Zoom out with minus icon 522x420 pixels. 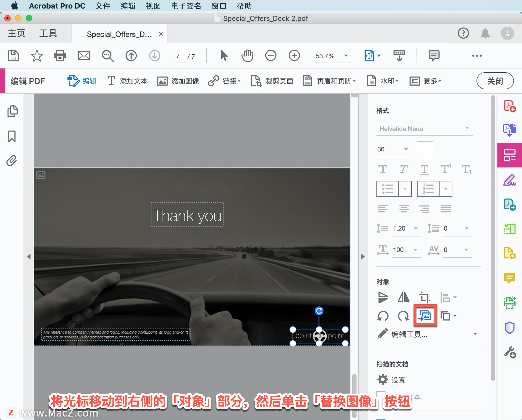point(271,56)
